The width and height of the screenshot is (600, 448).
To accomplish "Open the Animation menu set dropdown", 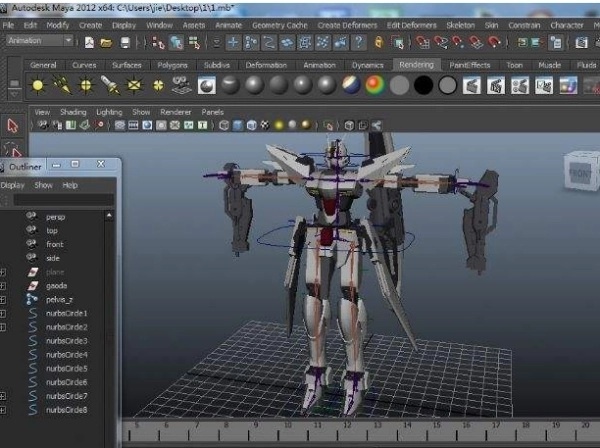I will (39, 41).
